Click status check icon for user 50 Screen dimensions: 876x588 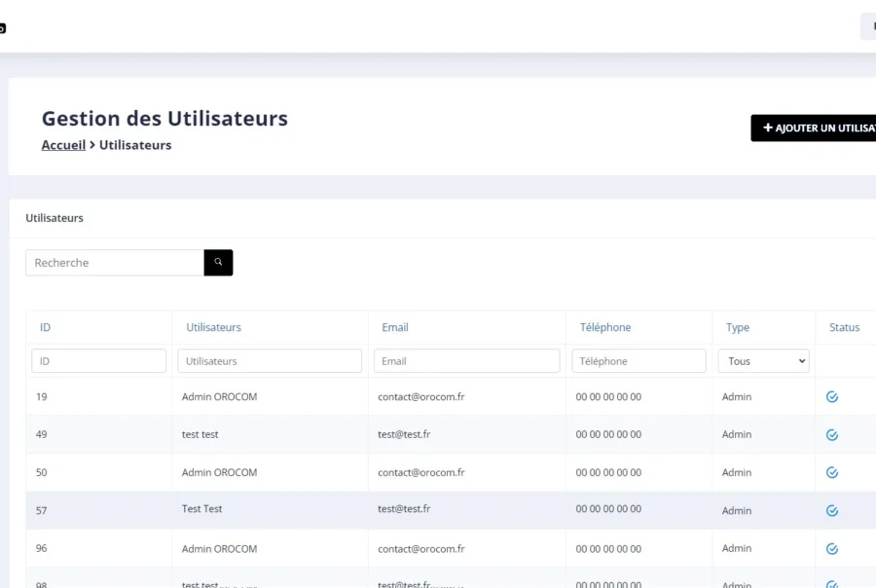pos(832,473)
